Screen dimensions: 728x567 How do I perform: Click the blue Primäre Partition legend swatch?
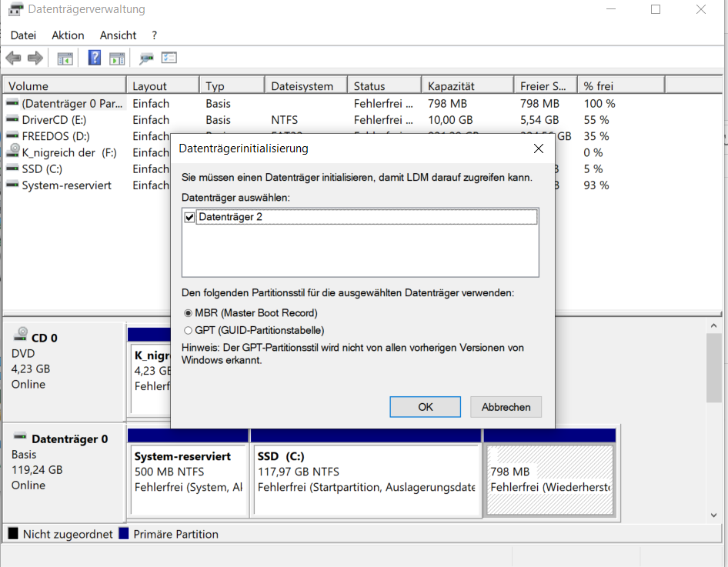[123, 534]
